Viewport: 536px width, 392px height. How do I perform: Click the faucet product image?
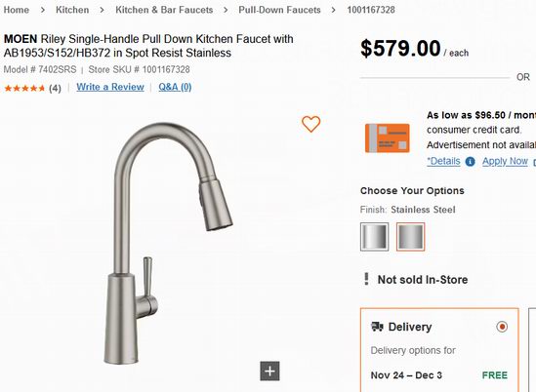[x=168, y=243]
